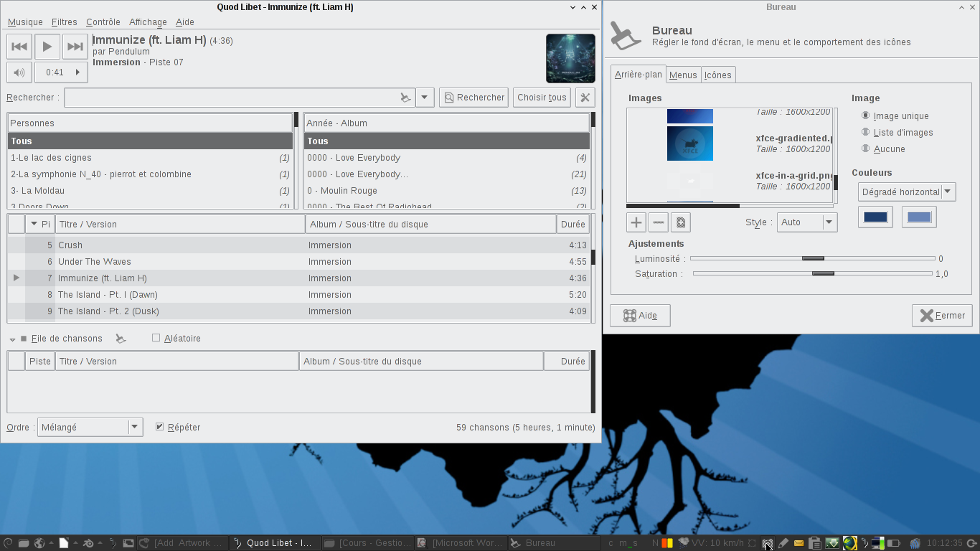Viewport: 980px width, 551px height.
Task: Click the document launcher in panel
Action: 63,543
